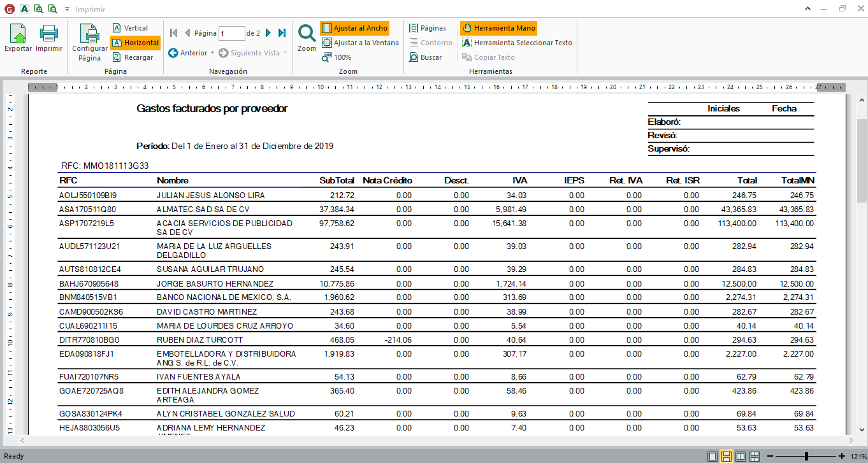Go to the last page arrow
Viewport: 868px width, 463px height.
(x=282, y=33)
